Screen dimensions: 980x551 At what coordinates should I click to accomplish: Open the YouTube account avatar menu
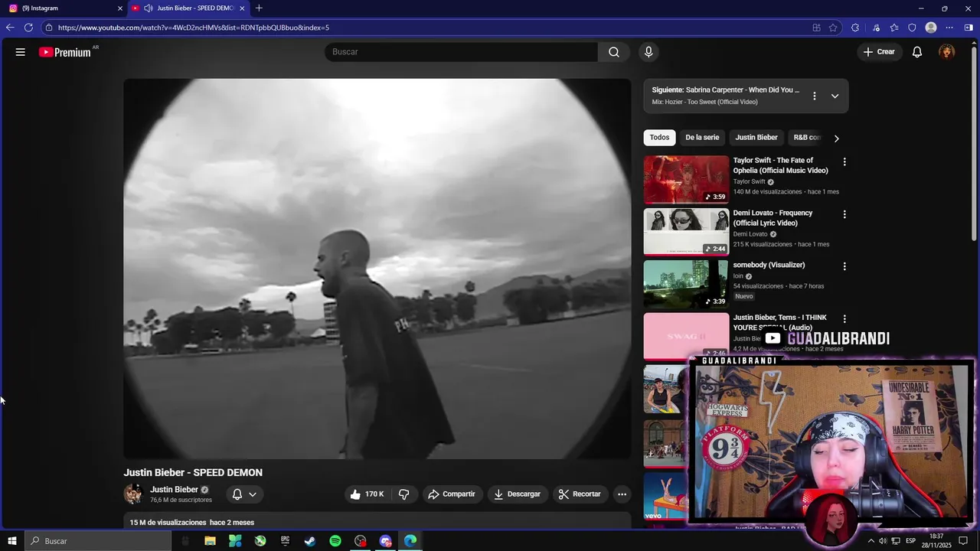pyautogui.click(x=947, y=52)
